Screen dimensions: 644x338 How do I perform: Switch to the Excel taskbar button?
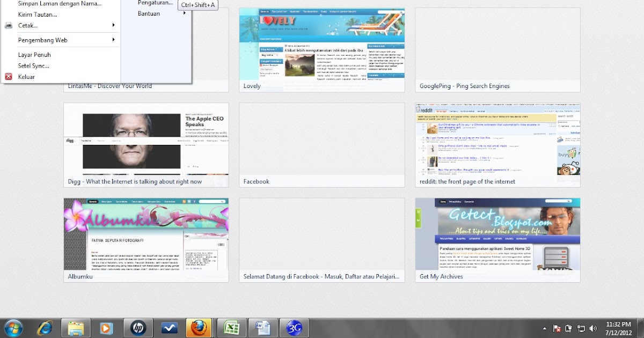click(x=231, y=327)
